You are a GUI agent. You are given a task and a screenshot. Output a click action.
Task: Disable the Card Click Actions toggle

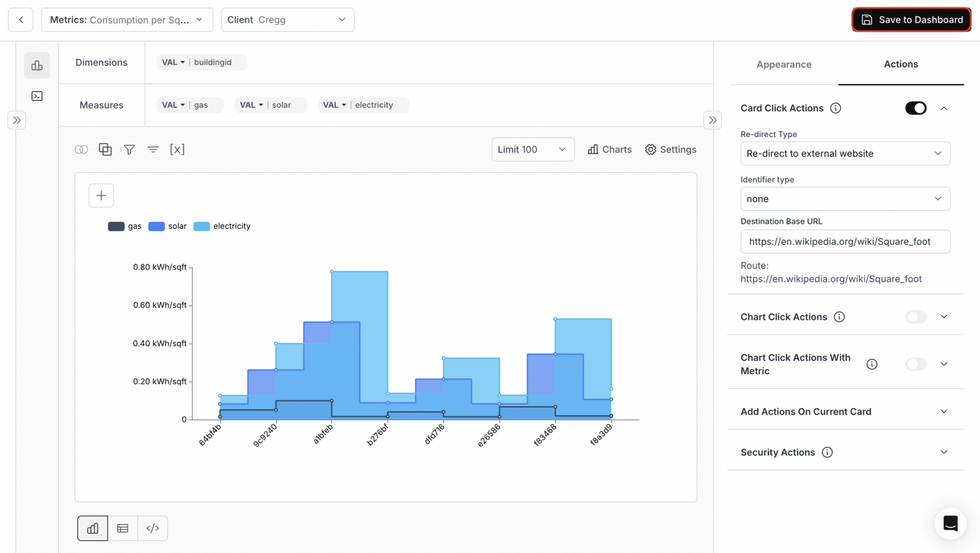[x=915, y=108]
